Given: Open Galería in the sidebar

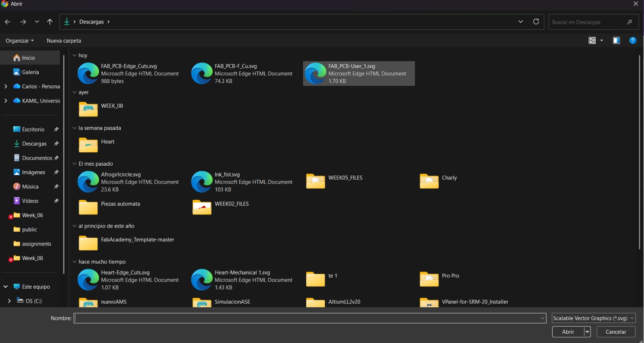Looking at the screenshot, I should point(30,72).
